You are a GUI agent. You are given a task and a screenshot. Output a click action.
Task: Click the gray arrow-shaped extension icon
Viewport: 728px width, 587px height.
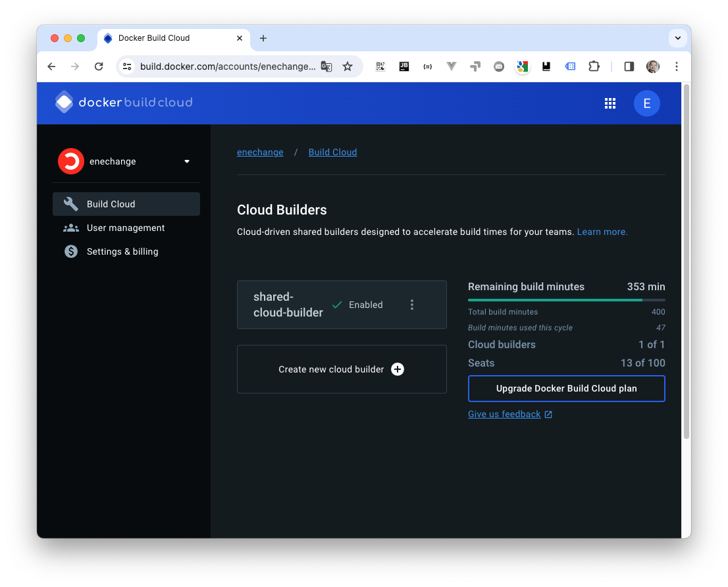475,66
